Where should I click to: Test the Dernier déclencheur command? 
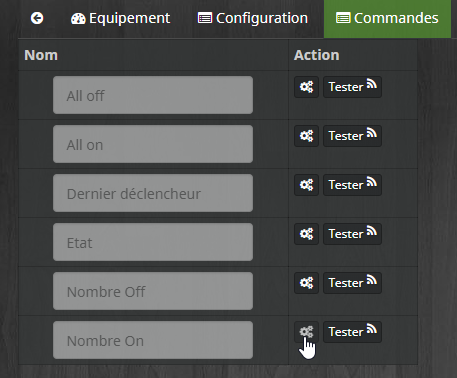352,185
